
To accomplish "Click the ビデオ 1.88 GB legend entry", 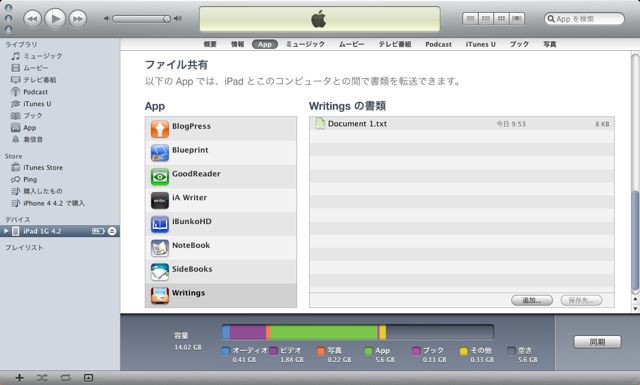I will click(x=286, y=354).
